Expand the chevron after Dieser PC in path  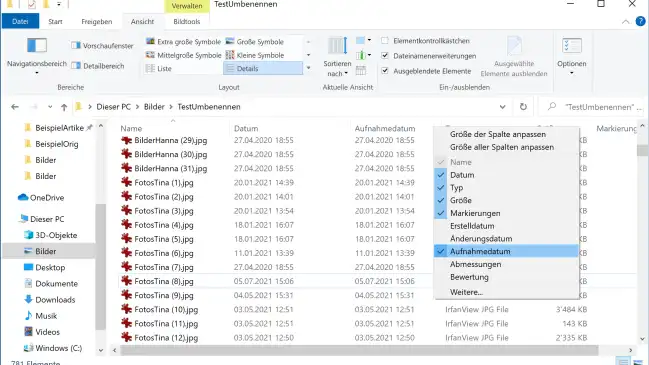pyautogui.click(x=138, y=107)
